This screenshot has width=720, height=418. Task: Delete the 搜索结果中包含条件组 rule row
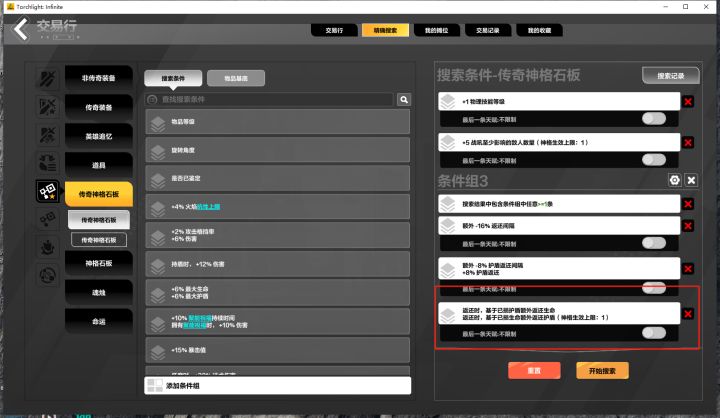[x=688, y=203]
